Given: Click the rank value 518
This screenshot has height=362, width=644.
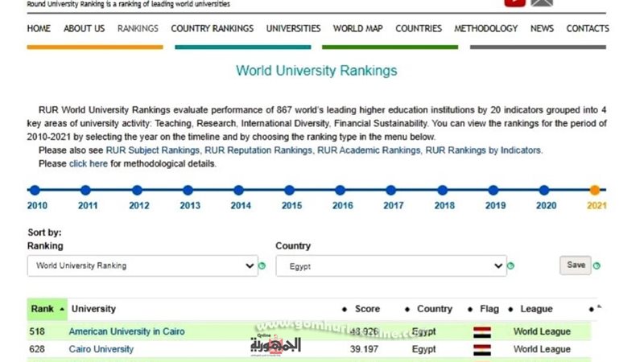Looking at the screenshot, I should click(37, 331).
